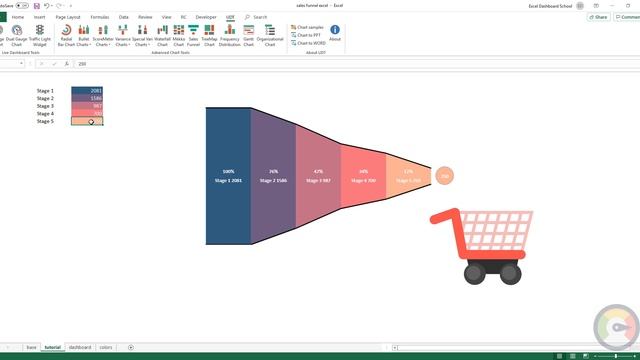640x360 pixels.
Task: Switch to the colors sheet tab
Action: pyautogui.click(x=106, y=347)
